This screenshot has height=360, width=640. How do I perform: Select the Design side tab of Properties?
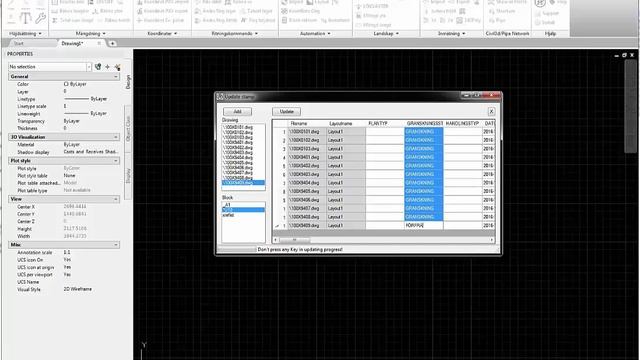[128, 82]
